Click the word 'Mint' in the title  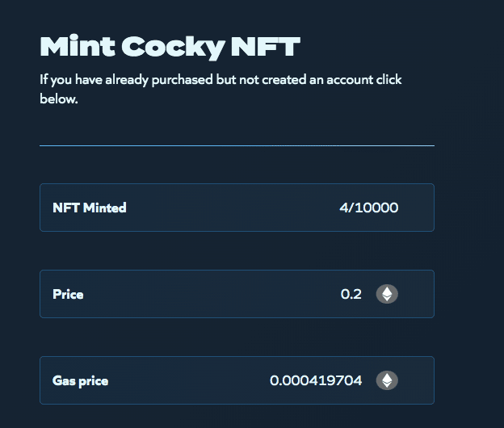78,46
